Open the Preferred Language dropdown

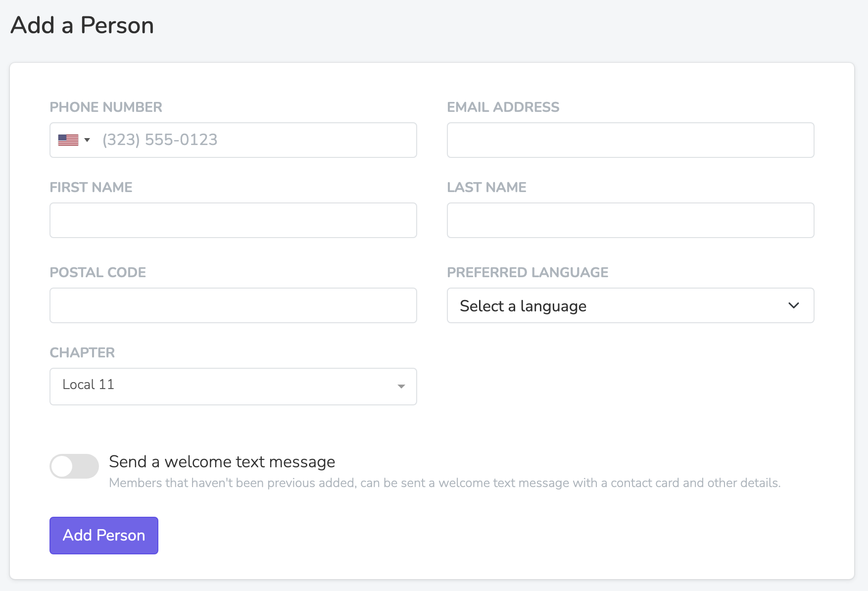[x=630, y=305]
